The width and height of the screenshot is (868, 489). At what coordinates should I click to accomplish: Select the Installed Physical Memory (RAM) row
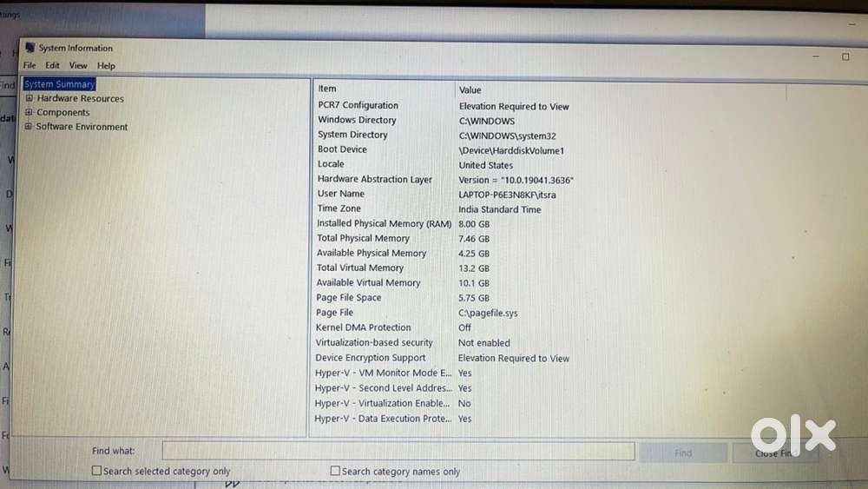coord(384,223)
